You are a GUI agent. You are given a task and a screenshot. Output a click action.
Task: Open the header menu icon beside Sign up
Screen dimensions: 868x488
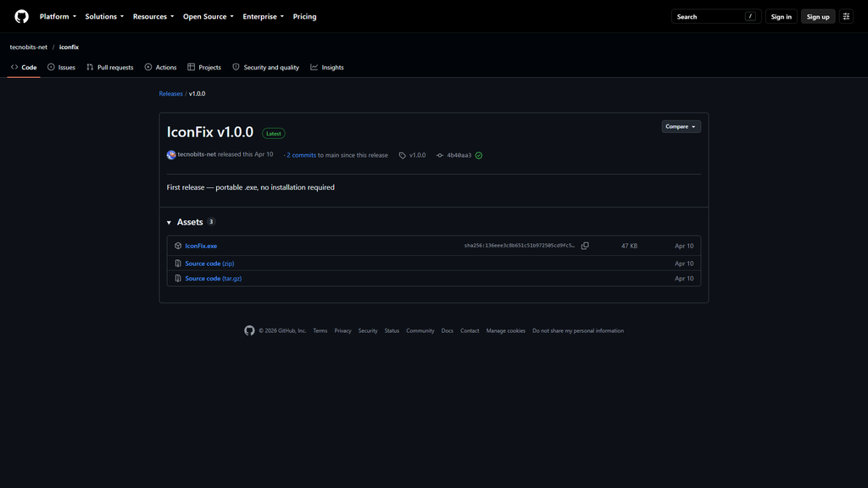click(x=846, y=17)
